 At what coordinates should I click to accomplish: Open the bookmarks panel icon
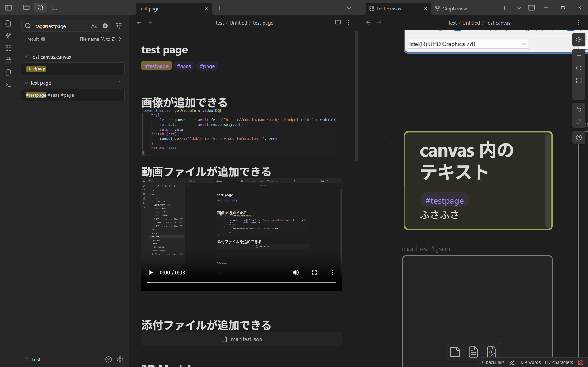pos(55,8)
